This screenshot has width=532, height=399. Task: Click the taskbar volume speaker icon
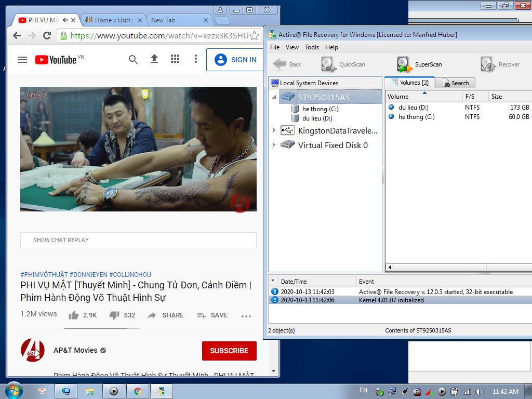(x=480, y=392)
